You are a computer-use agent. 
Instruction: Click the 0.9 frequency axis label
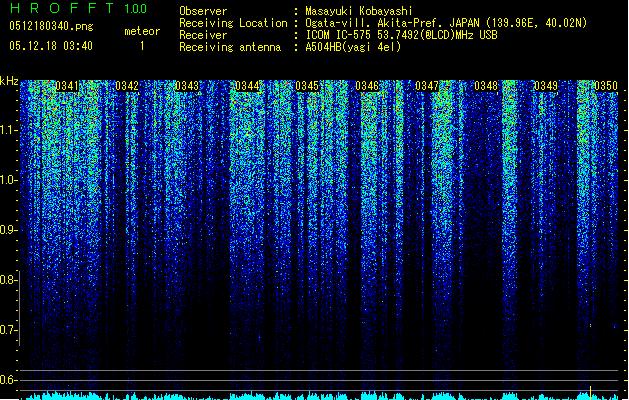tap(8, 230)
